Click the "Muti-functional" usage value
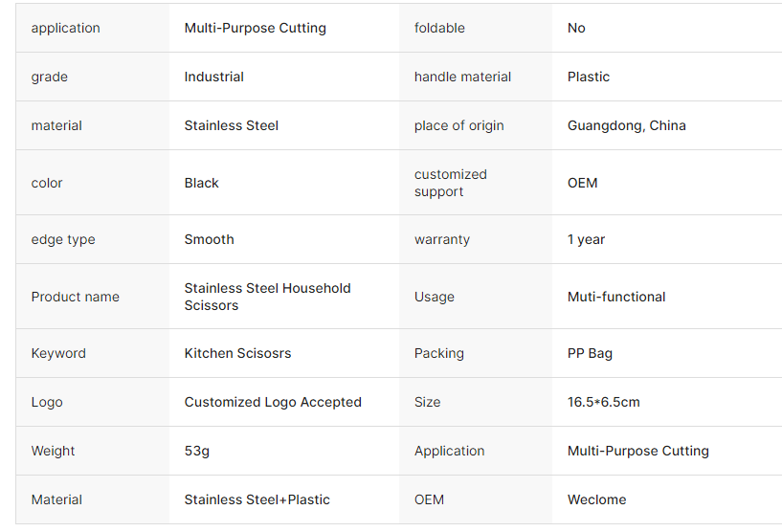The height and width of the screenshot is (532, 782). (x=616, y=297)
